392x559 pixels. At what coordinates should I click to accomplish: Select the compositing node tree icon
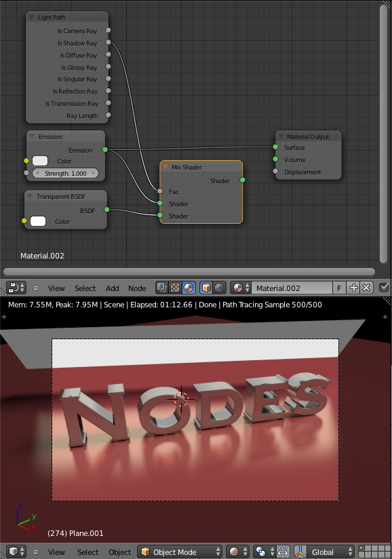pyautogui.click(x=162, y=288)
